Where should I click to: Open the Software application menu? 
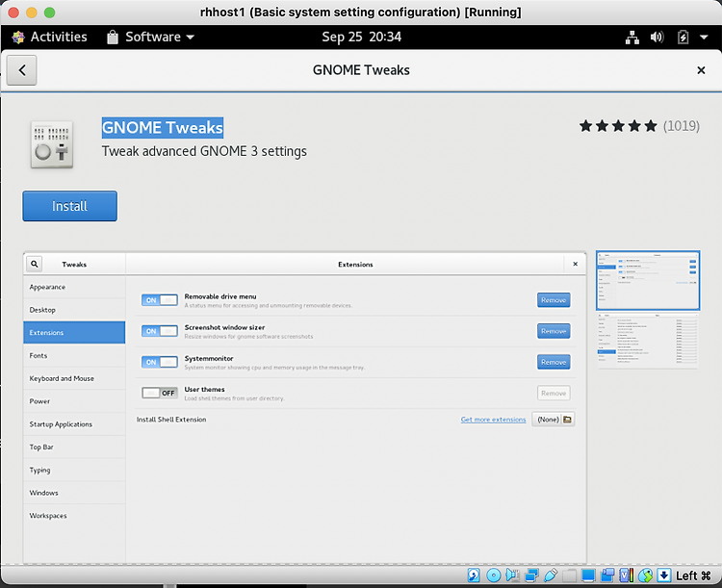coord(150,37)
